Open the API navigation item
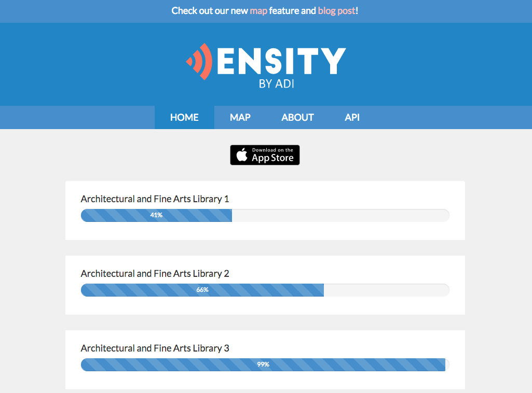The width and height of the screenshot is (532, 393). point(352,117)
